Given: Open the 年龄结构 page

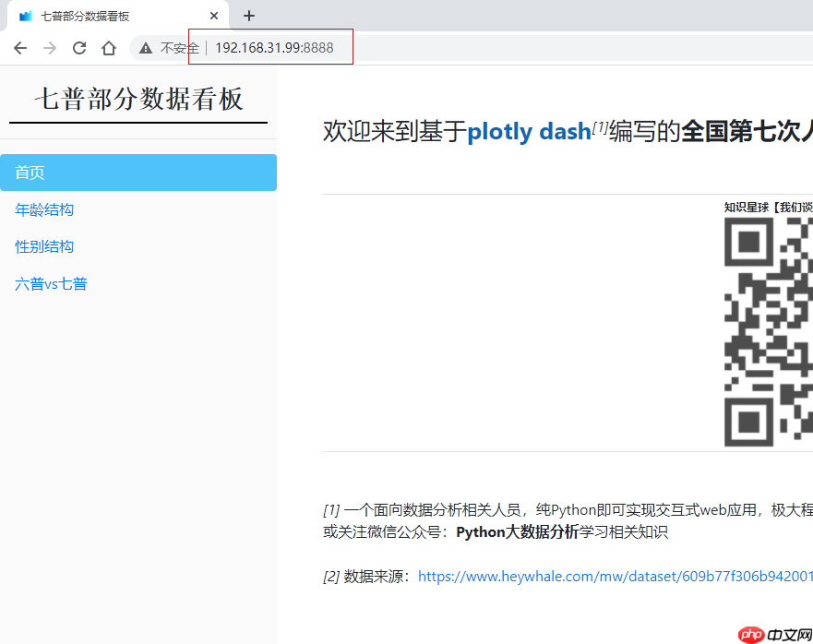Looking at the screenshot, I should [x=43, y=209].
